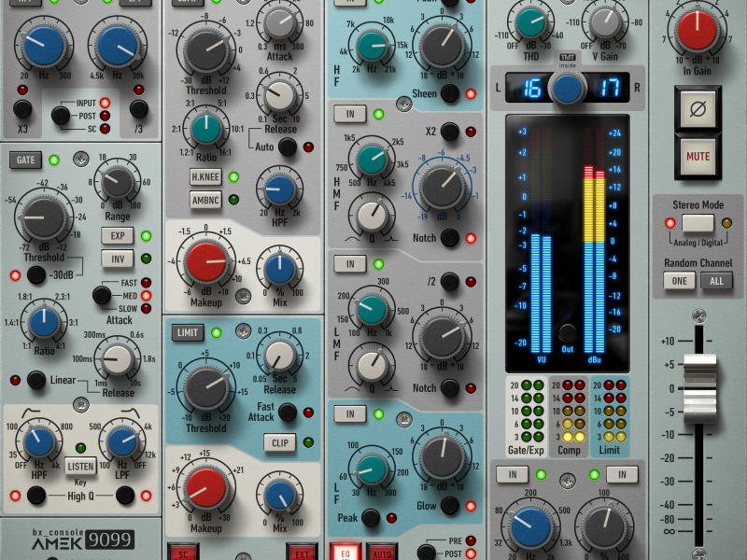Click the red In Gain knob
Screen dimensions: 747x560
coord(698,30)
